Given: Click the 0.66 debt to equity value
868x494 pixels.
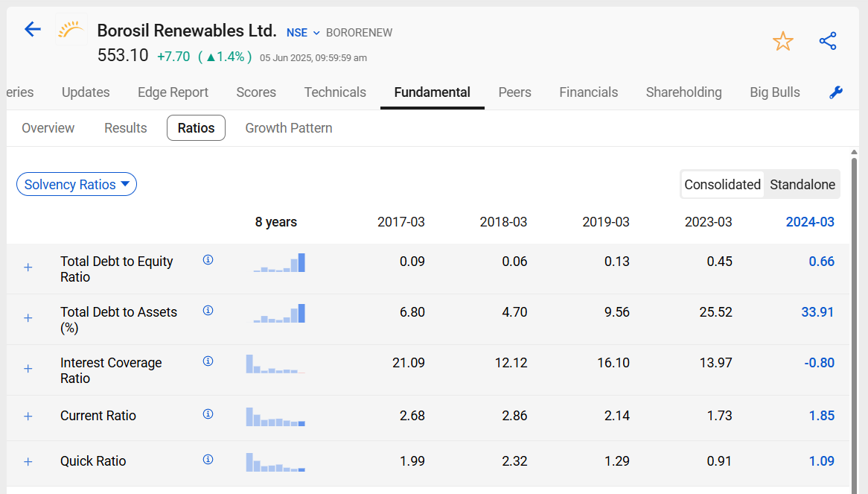Looking at the screenshot, I should pyautogui.click(x=822, y=262).
